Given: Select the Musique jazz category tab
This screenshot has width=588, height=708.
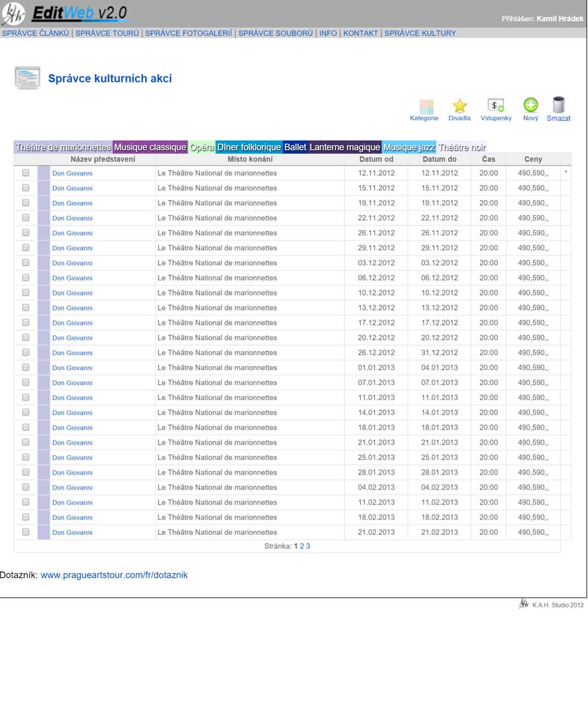Looking at the screenshot, I should [x=409, y=148].
